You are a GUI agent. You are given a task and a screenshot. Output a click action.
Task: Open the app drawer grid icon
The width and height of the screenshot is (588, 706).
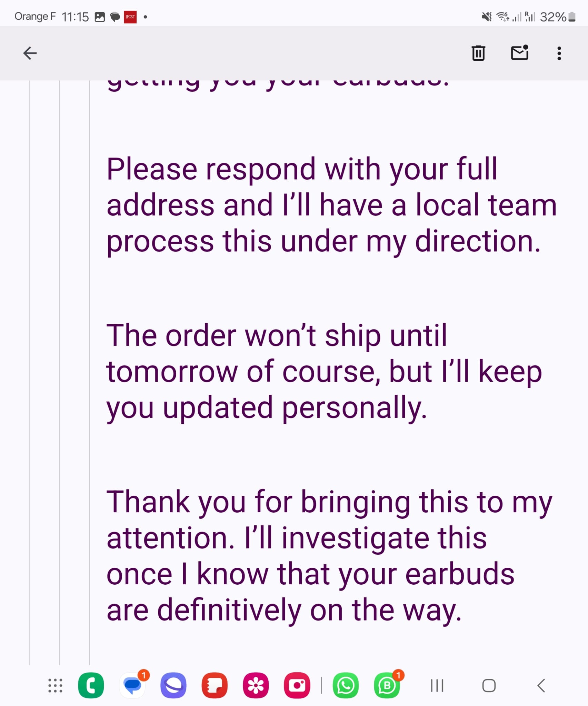(55, 685)
